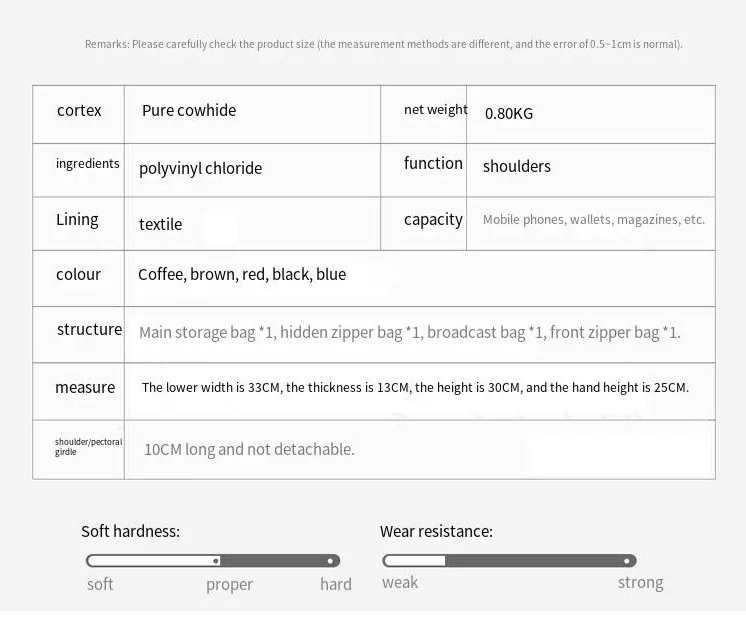Click the structure row description

[409, 332]
